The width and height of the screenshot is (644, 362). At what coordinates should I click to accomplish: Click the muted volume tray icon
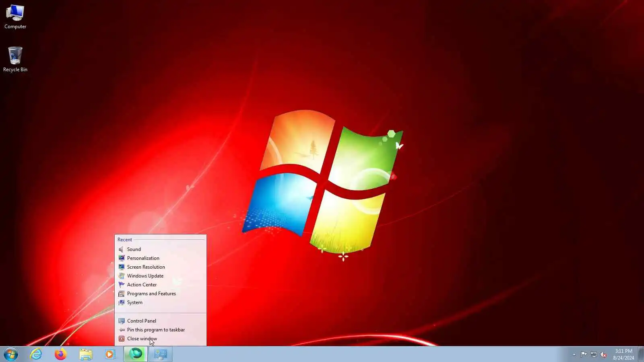pos(603,354)
